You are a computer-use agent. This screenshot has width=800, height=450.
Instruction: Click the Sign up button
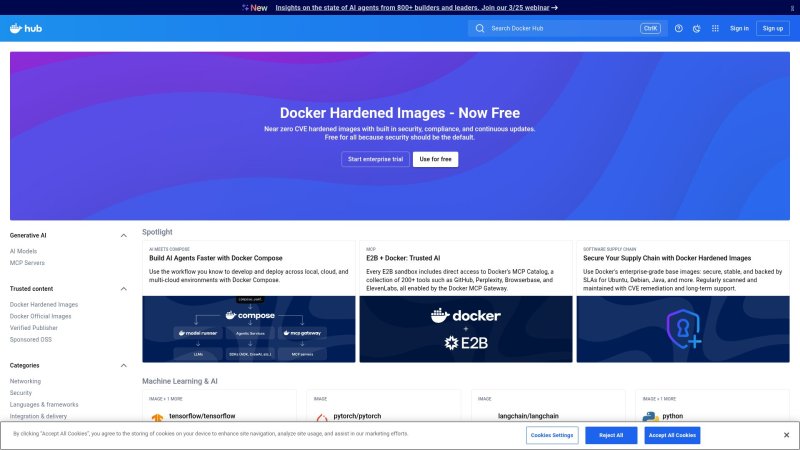click(773, 29)
